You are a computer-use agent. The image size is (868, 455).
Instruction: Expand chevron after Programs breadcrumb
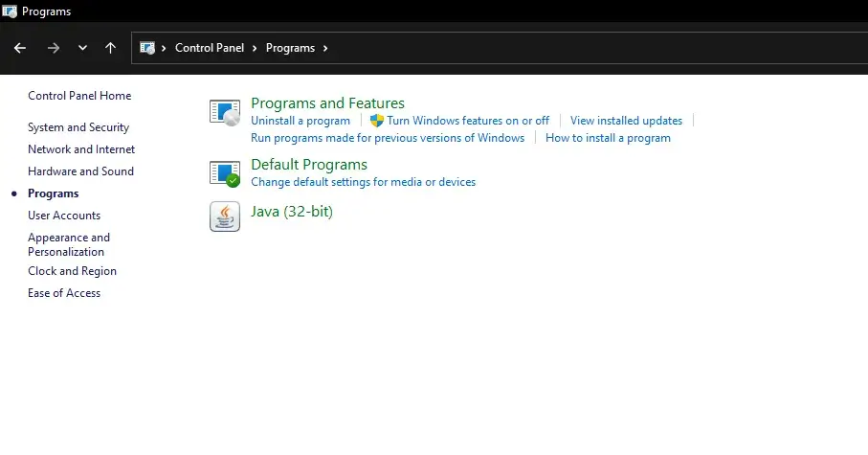coord(325,48)
